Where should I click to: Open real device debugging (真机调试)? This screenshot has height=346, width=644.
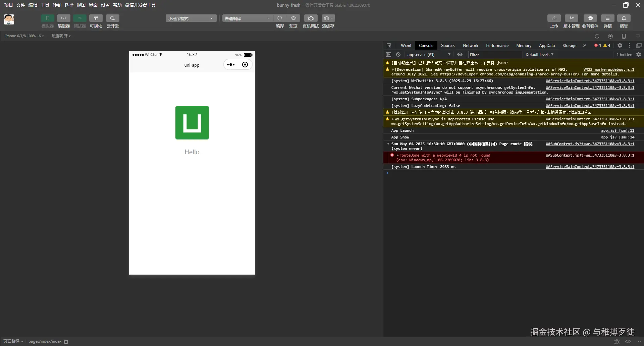coord(311,18)
